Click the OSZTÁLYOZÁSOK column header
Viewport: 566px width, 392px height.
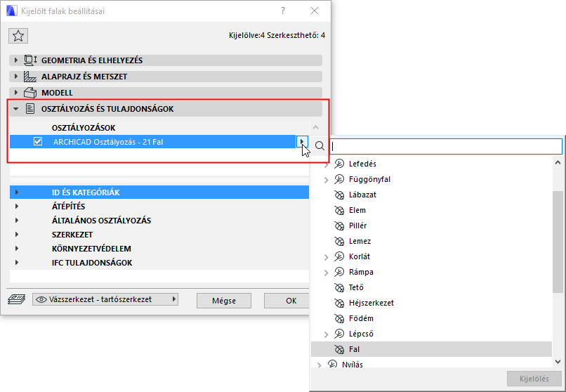tap(84, 128)
